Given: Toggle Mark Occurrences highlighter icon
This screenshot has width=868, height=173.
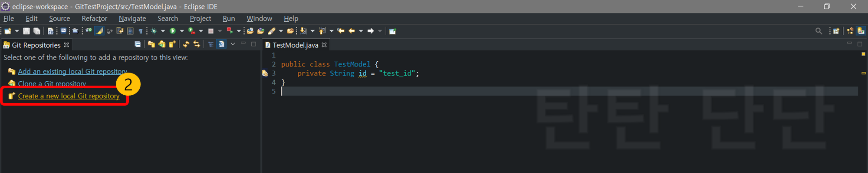Looking at the screenshot, I should [x=99, y=31].
